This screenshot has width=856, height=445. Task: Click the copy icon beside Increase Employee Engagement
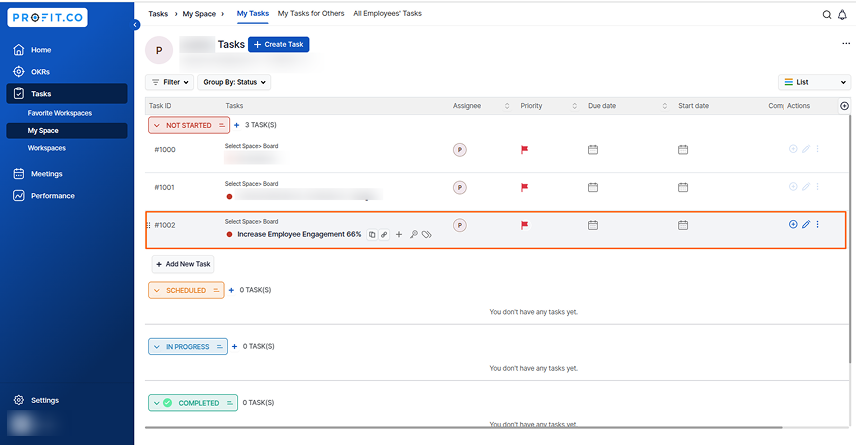(x=372, y=234)
